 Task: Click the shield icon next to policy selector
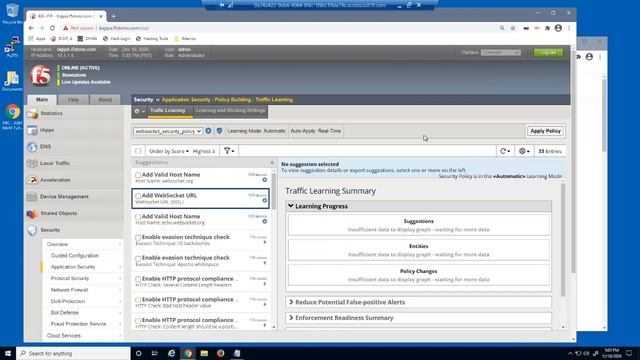(x=219, y=131)
